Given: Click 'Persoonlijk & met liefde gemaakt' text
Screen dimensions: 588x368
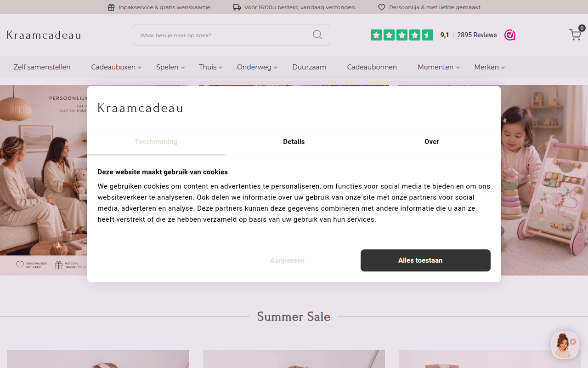Looking at the screenshot, I should tap(435, 7).
